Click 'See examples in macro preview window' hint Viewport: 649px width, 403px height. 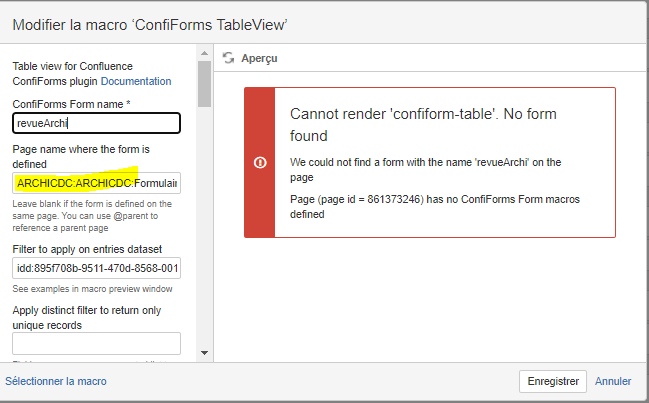coord(92,289)
